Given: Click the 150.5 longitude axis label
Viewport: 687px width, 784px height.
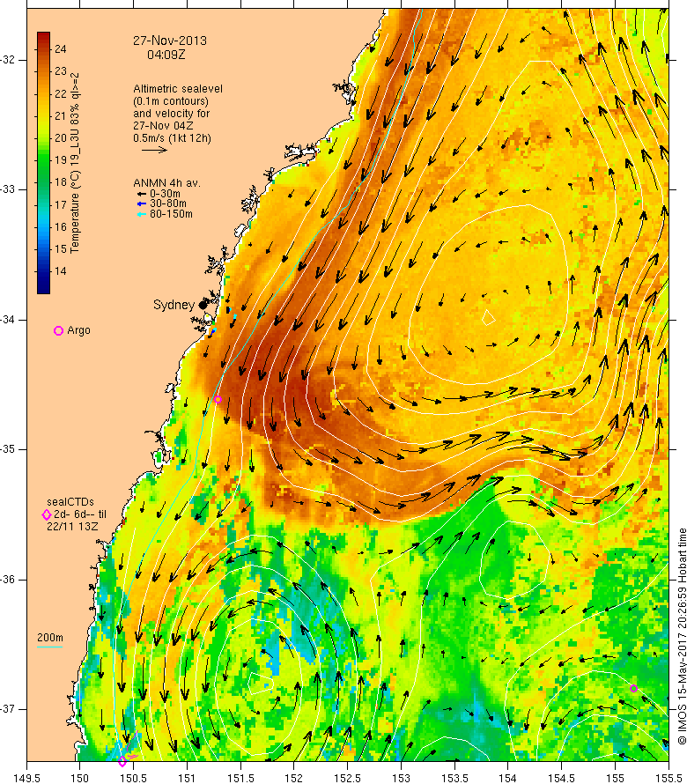Looking at the screenshot, I should pyautogui.click(x=134, y=778).
